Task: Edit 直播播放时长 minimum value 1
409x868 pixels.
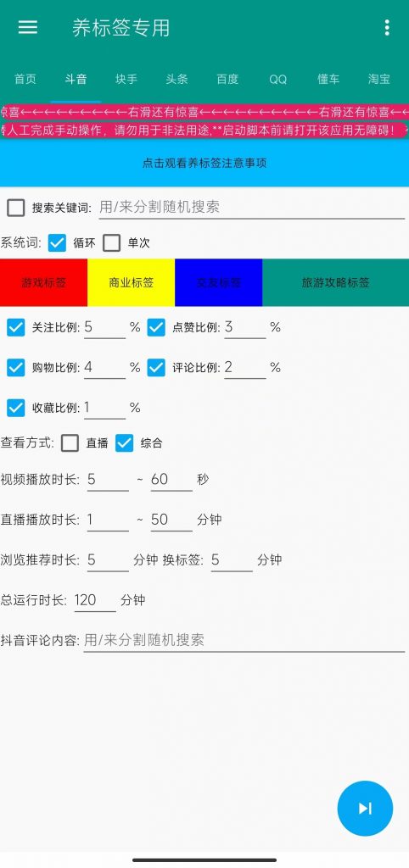Action: tap(108, 520)
